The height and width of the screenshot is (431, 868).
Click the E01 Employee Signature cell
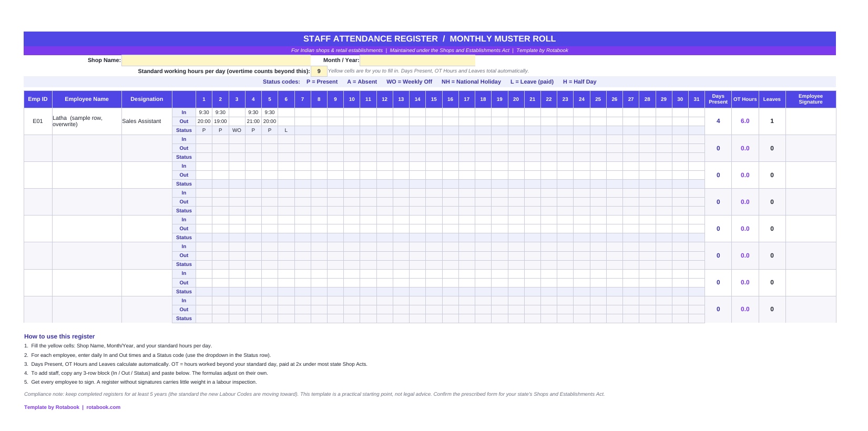pos(811,121)
